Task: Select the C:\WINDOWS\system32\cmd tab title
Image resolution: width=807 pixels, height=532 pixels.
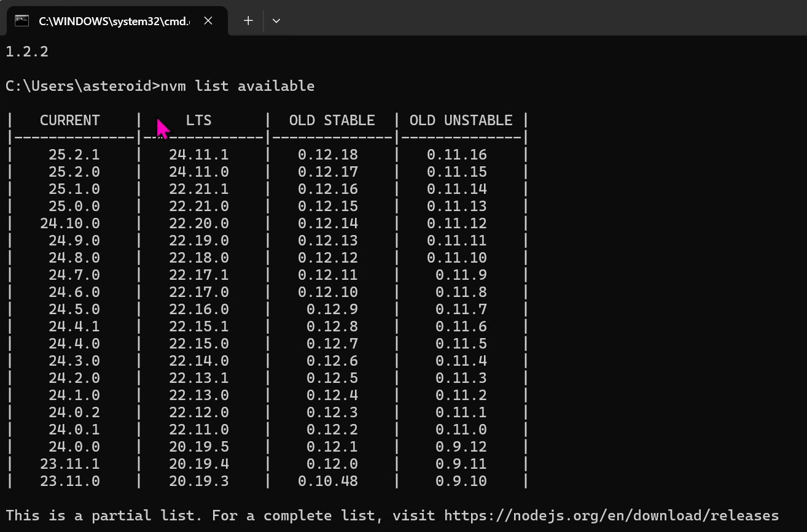Action: (114, 21)
